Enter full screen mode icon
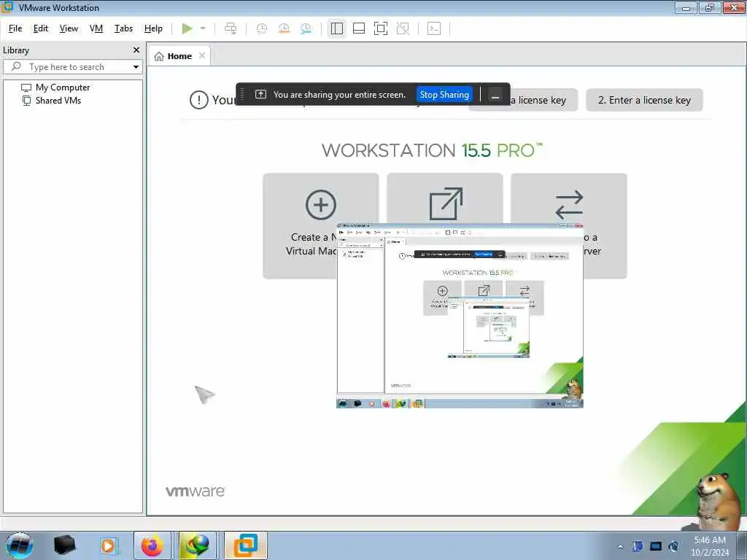Screen dimensions: 747x560 pyautogui.click(x=381, y=28)
